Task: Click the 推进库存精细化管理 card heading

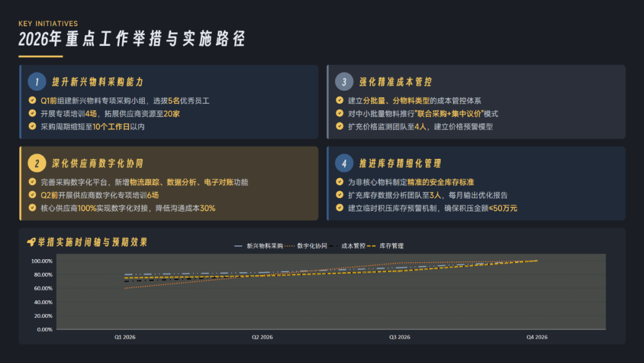Action: [400, 163]
